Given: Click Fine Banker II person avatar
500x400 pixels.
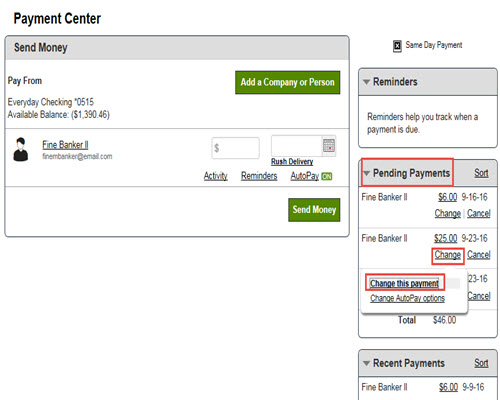Looking at the screenshot, I should pos(21,149).
